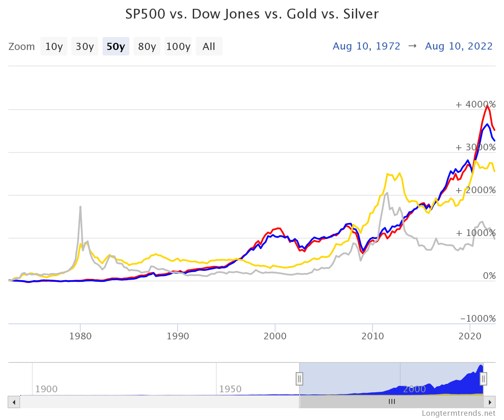
Task: Click the 1950 marker in navigator
Action: tap(230, 389)
